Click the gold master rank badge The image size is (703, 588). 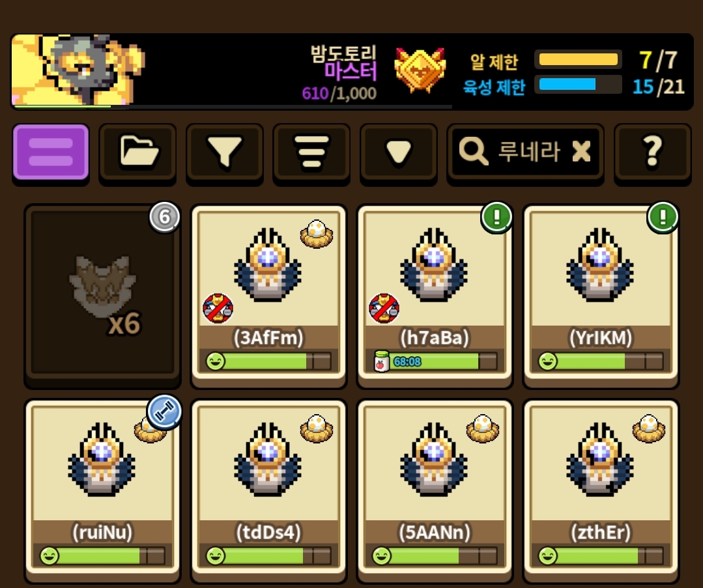coord(420,70)
